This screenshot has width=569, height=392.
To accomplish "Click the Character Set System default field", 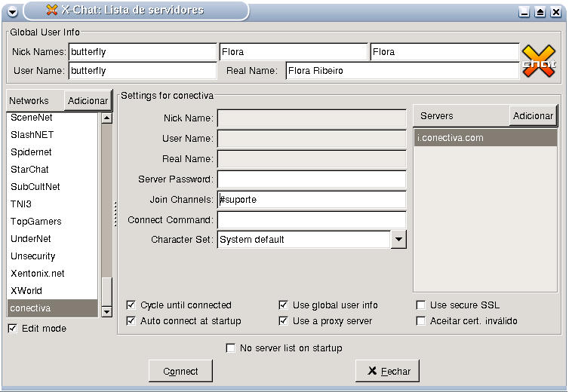I will (303, 239).
